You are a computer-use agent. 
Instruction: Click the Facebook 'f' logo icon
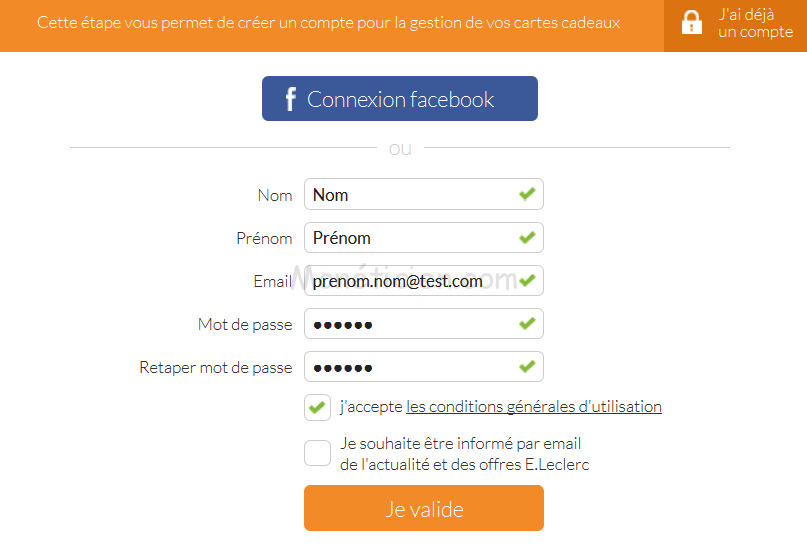click(x=291, y=99)
